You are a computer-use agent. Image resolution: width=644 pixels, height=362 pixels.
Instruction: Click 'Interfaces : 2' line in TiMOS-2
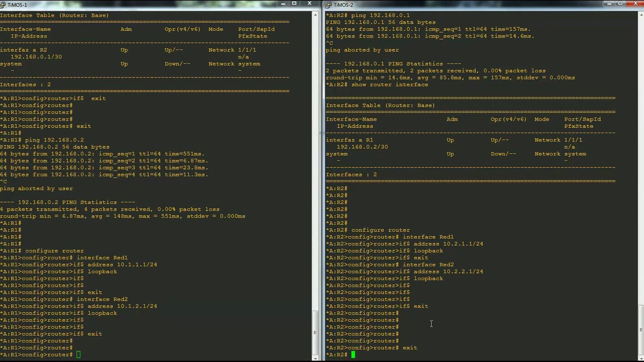pyautogui.click(x=351, y=174)
